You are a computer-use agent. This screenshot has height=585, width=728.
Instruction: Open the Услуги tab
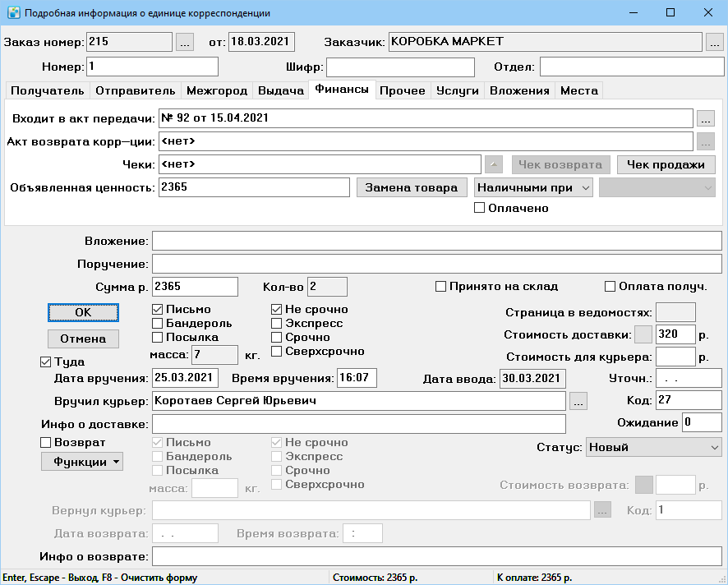(x=458, y=90)
